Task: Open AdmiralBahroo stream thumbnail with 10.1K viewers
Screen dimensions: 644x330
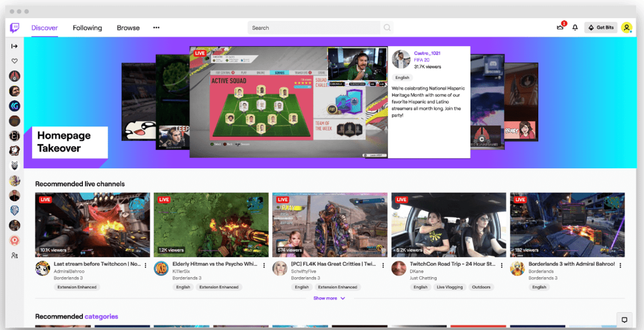Action: pos(93,225)
